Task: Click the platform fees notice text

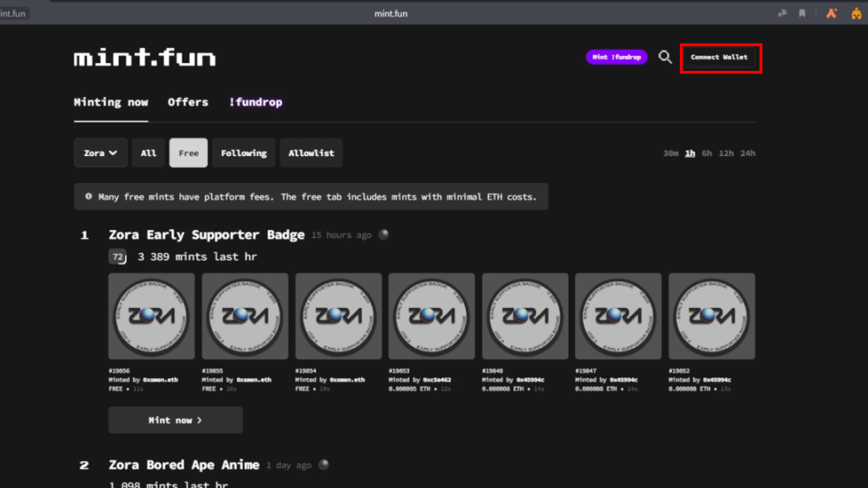Action: click(x=317, y=197)
